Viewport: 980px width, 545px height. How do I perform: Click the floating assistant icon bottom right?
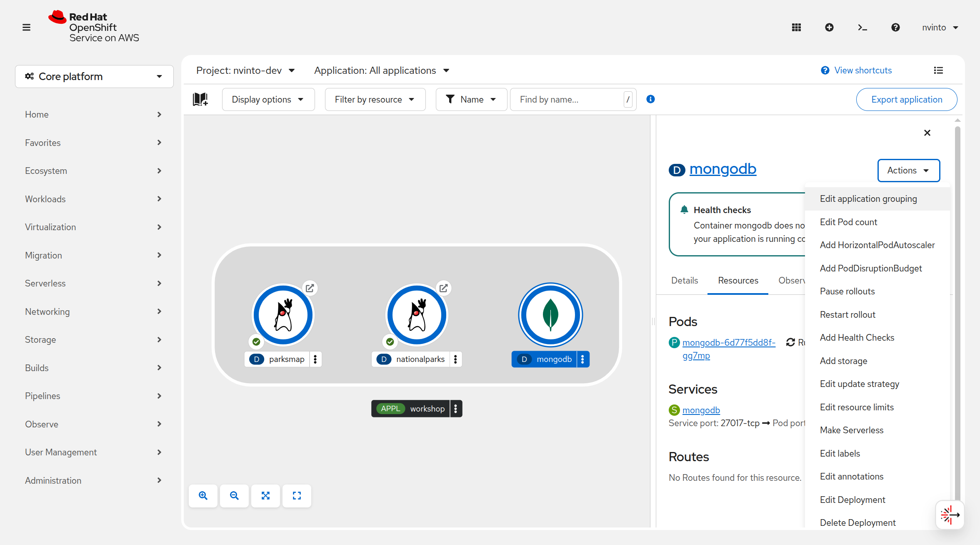click(950, 515)
